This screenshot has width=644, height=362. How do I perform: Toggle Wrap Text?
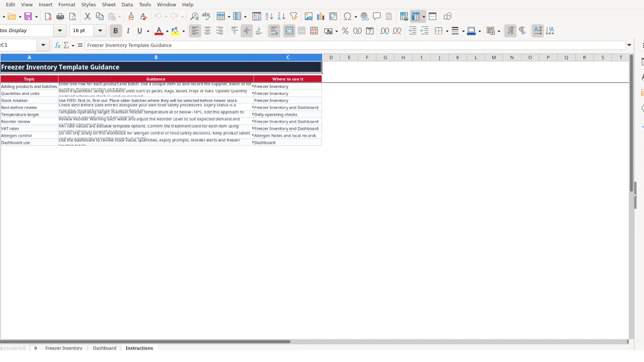274,31
